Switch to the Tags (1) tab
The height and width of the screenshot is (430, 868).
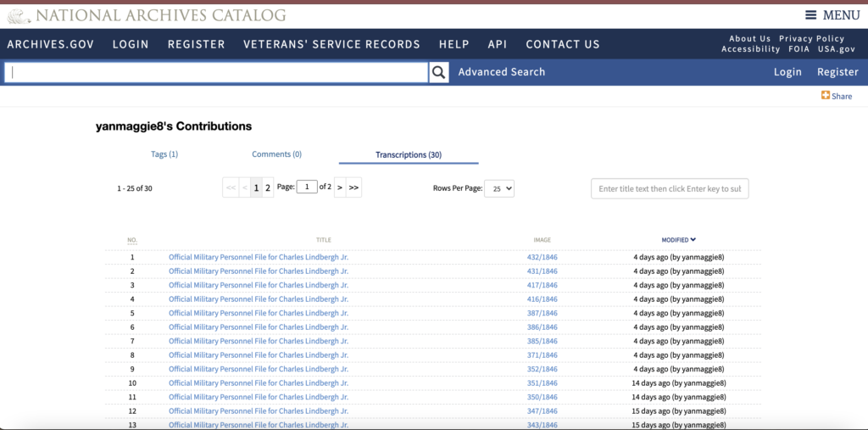pos(164,154)
